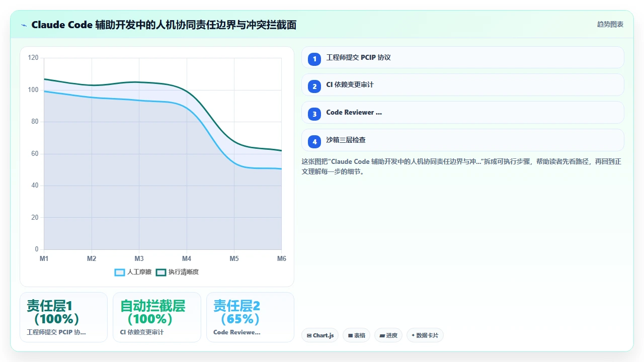Click the y-axis value 20
This screenshot has height=362, width=644.
(35, 218)
